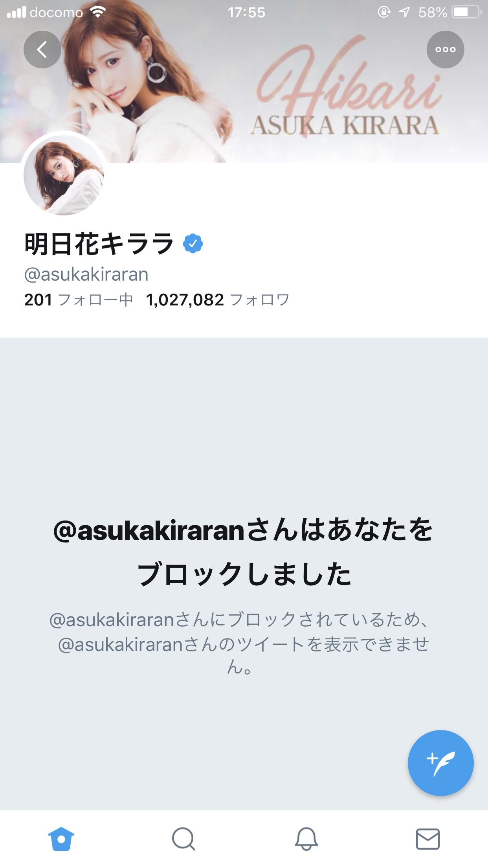Tap the blue verified badge

point(193,244)
